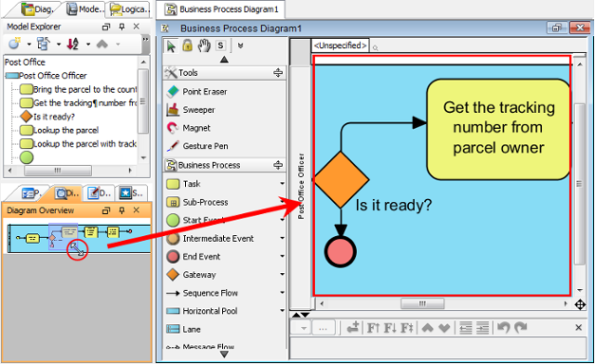Switch to the Mode.. tab
595x364 pixels.
pyautogui.click(x=85, y=9)
